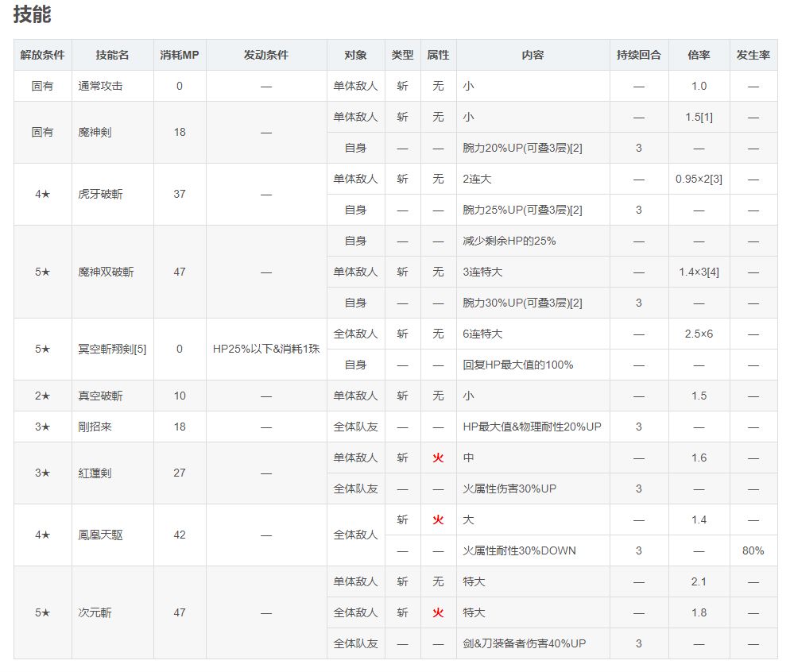Select the 虎牙破斬 skill name

pos(100,195)
